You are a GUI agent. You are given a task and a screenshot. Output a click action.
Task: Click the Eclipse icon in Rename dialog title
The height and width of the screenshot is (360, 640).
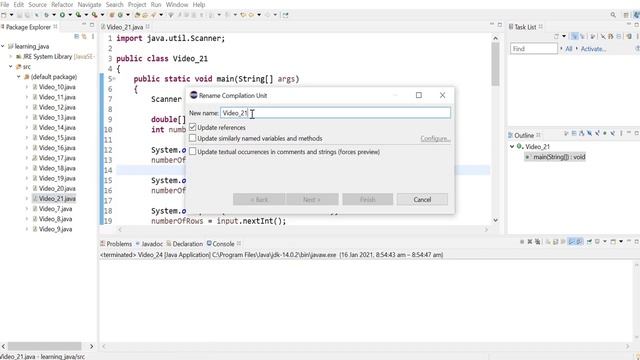point(193,95)
